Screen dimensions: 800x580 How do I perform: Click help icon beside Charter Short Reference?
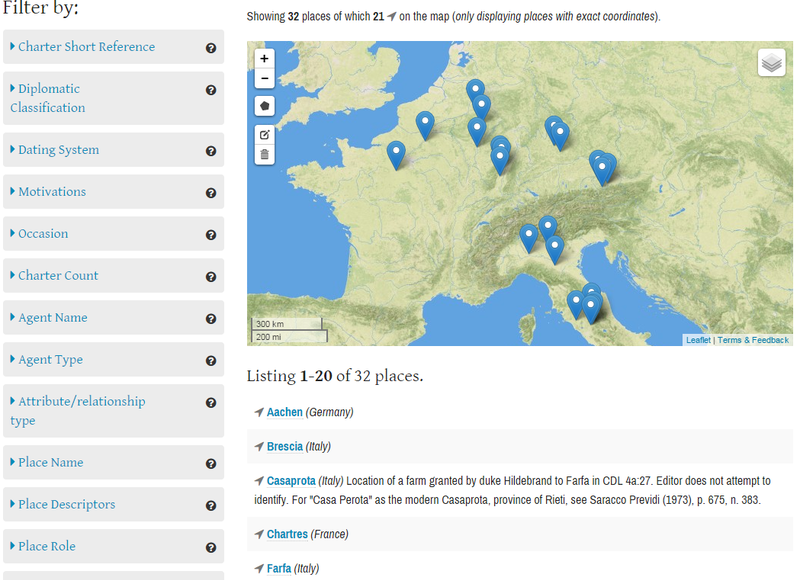[x=211, y=48]
